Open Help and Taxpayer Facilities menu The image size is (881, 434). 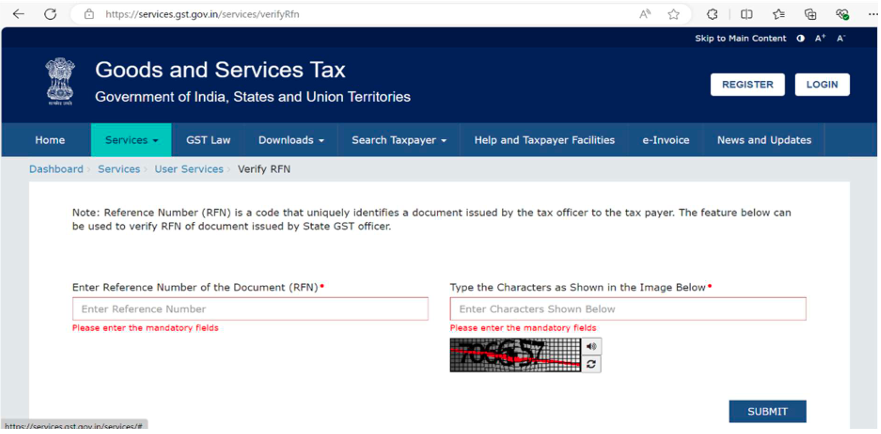544,140
